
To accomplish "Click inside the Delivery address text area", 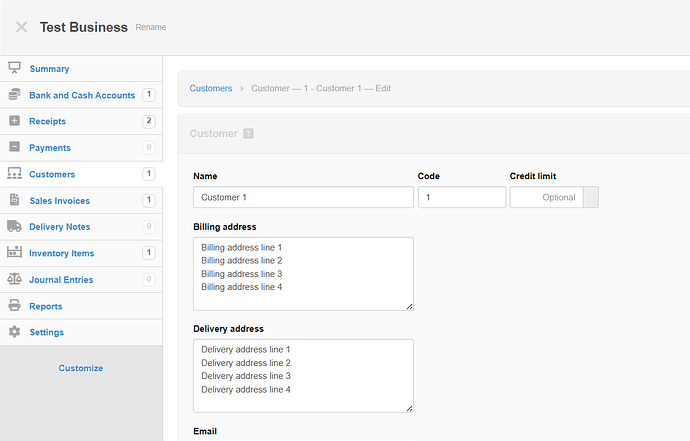I will 302,375.
